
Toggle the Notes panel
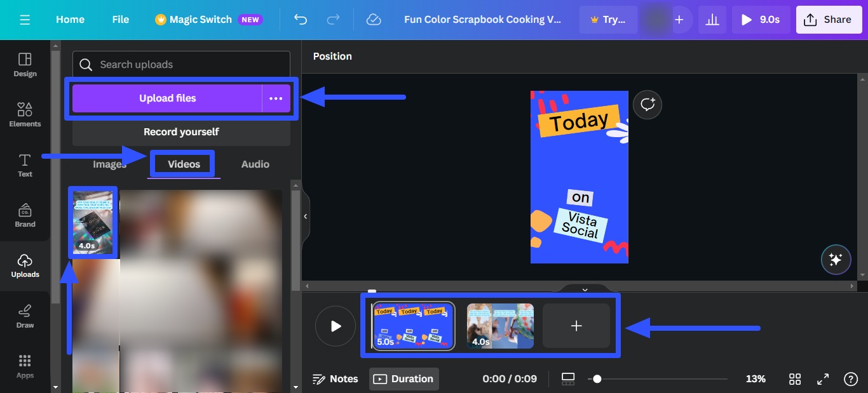click(x=336, y=379)
